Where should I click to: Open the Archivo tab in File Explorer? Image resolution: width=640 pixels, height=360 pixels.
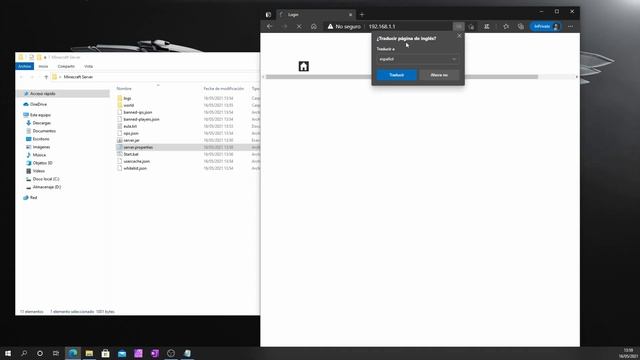pos(24,66)
